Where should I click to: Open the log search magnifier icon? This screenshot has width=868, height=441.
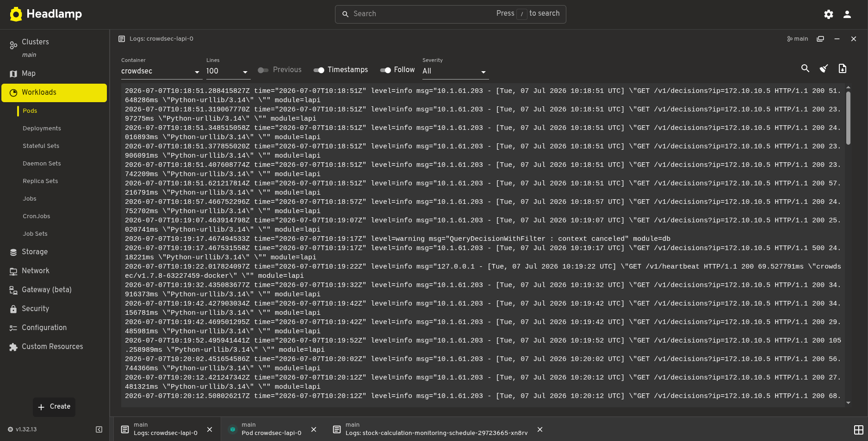[x=806, y=68]
